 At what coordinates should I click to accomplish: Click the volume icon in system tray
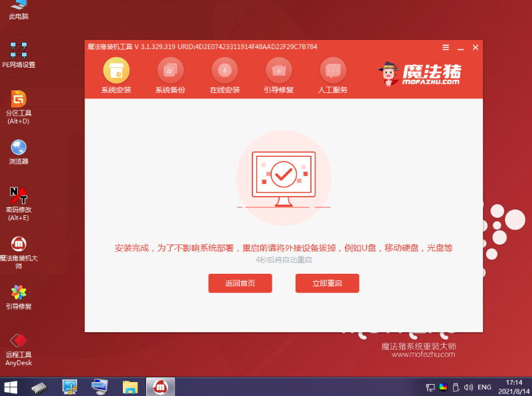[x=469, y=387]
